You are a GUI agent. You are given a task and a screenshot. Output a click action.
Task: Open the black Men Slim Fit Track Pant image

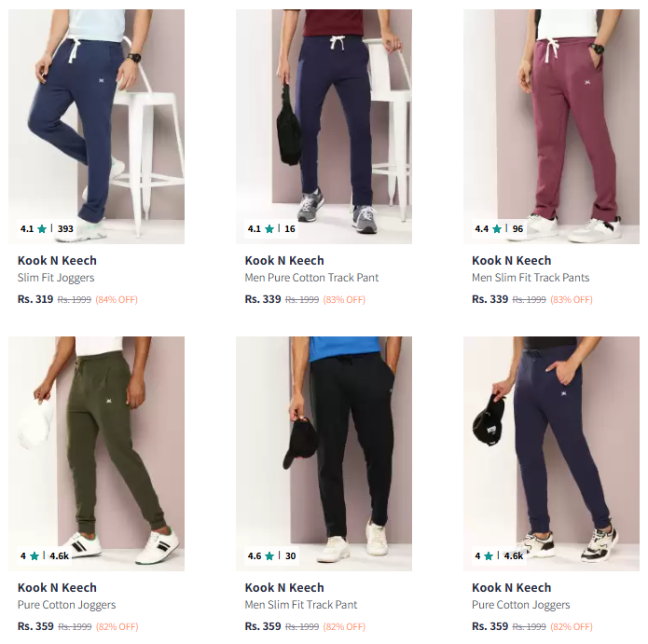(x=324, y=454)
